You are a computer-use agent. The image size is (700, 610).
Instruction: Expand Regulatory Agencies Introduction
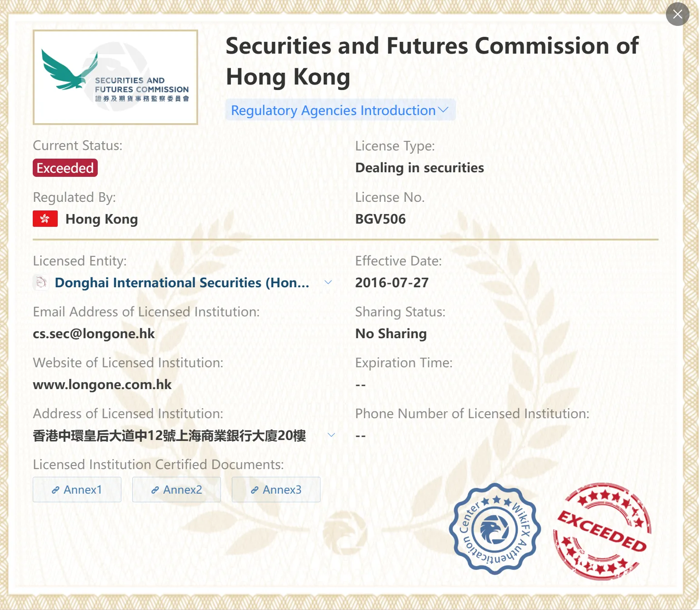[x=340, y=110]
